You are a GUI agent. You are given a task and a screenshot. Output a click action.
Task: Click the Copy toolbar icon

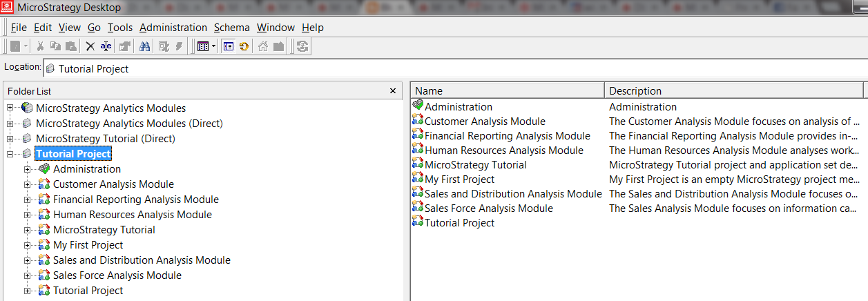click(55, 47)
